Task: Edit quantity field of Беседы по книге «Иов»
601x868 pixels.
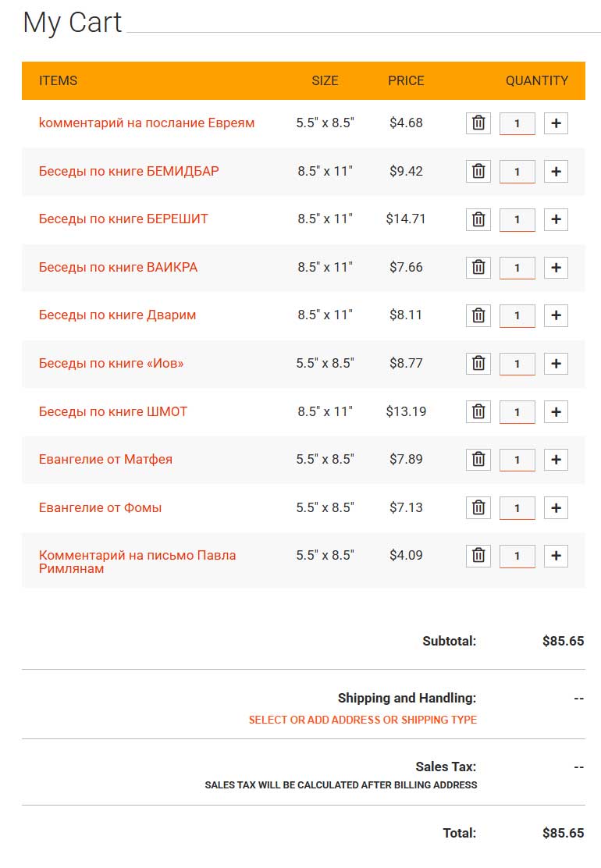Action: [x=517, y=365]
